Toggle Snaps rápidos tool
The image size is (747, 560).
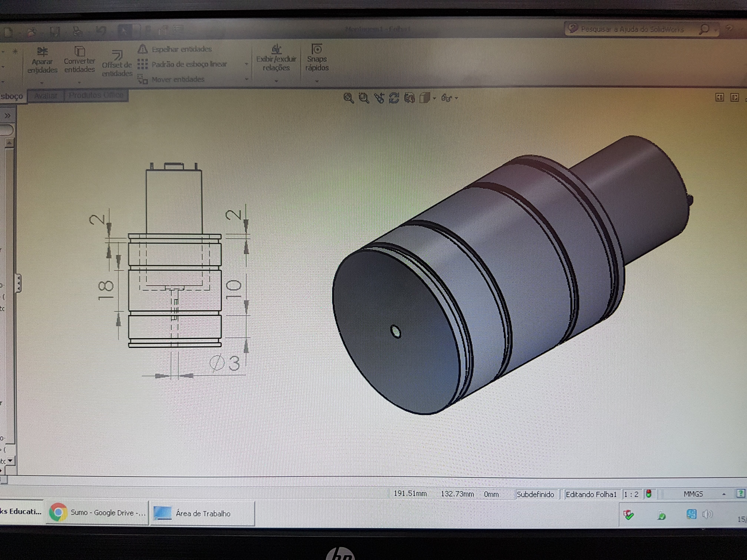(317, 58)
